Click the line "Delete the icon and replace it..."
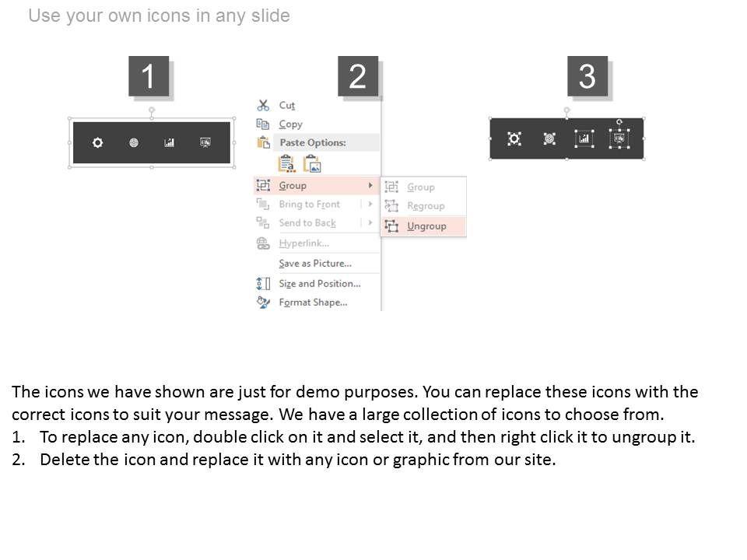 [298, 460]
